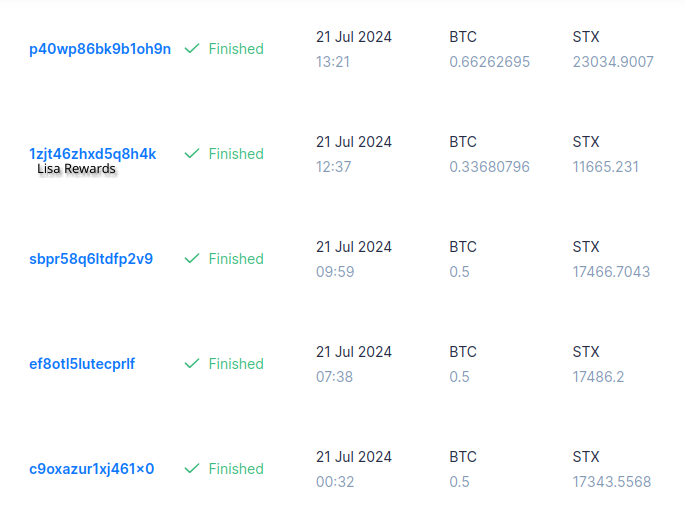This screenshot has width=685, height=521.
Task: Click BTC amount 0.33680796
Action: point(490,167)
